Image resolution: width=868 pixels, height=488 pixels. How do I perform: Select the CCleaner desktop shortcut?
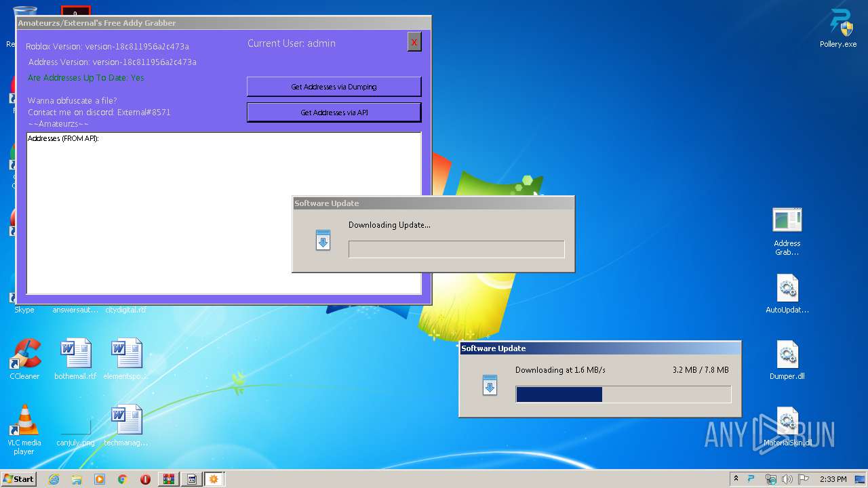coord(24,359)
